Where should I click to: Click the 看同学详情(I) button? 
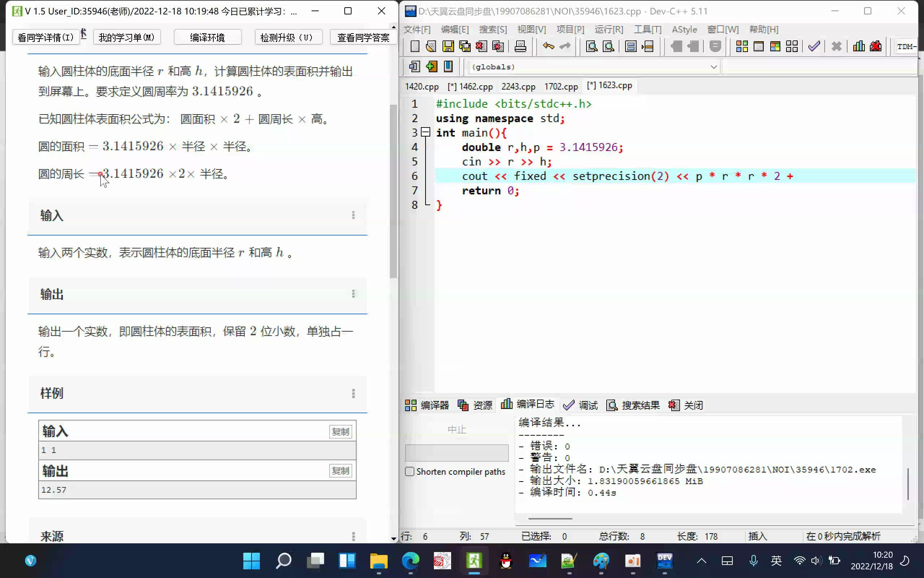point(46,38)
